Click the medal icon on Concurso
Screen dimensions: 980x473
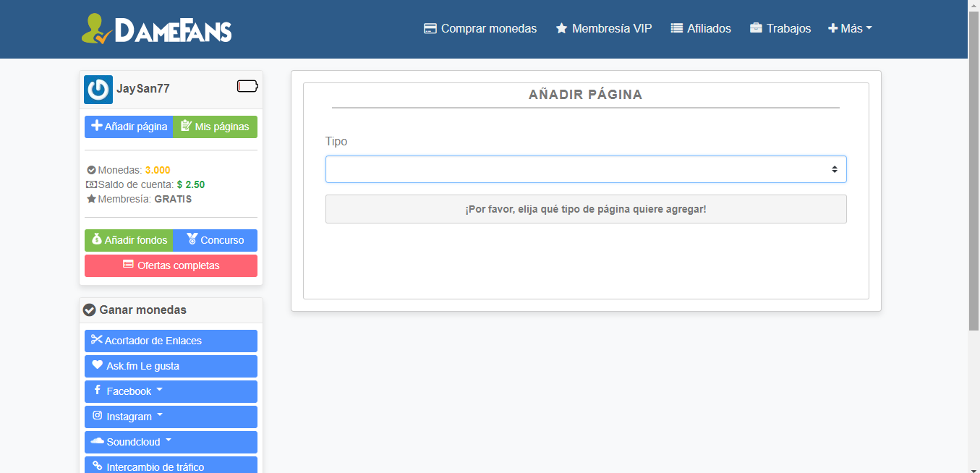192,239
